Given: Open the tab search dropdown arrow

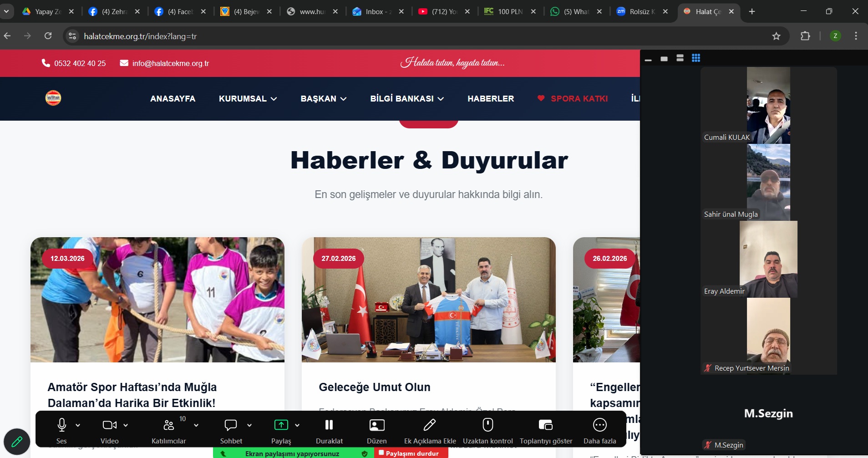Looking at the screenshot, I should click(x=6, y=11).
